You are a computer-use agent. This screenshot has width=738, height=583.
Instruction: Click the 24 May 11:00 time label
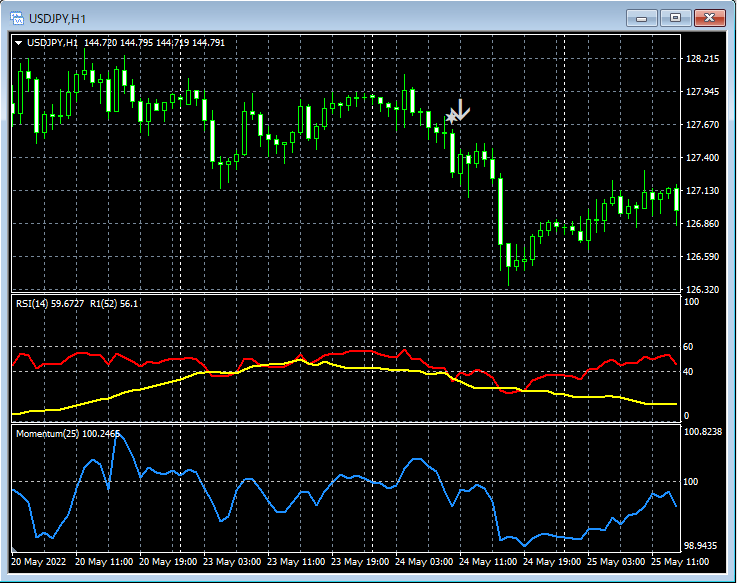[x=490, y=562]
